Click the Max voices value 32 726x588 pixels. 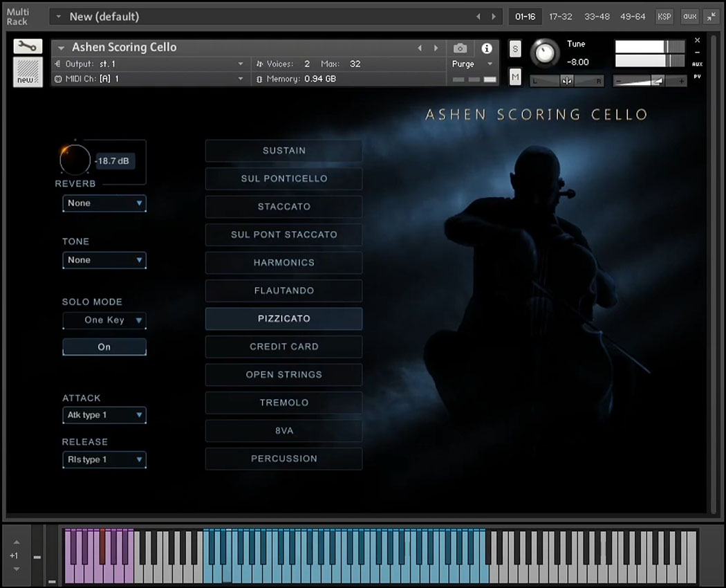[x=355, y=64]
